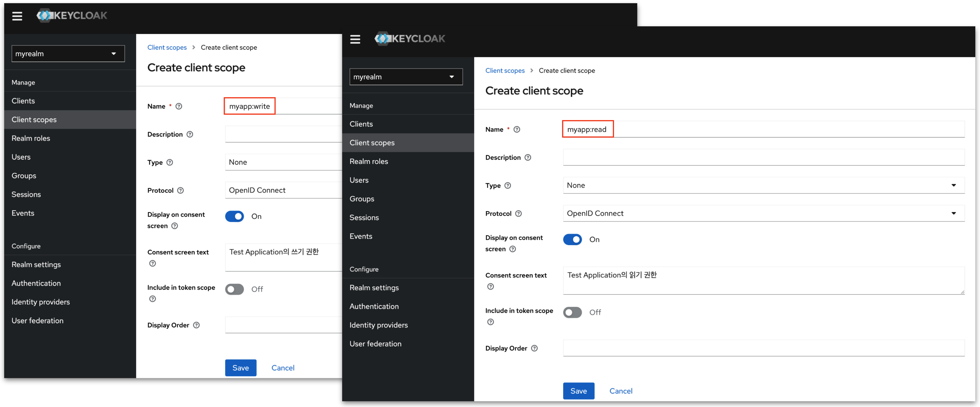Click help icon beside Display Order in front window
Screen dimensions: 980x407
pyautogui.click(x=534, y=348)
